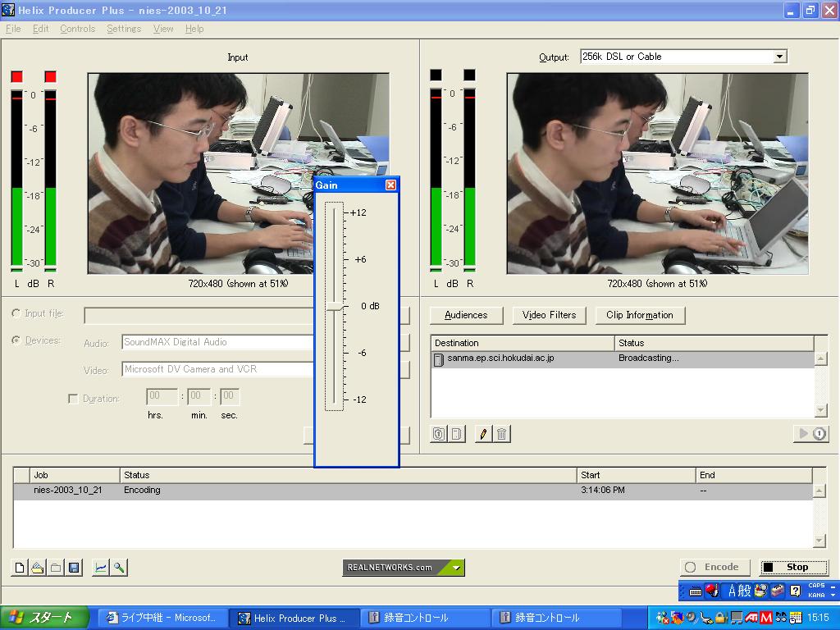This screenshot has width=840, height=630.
Task: Click the file icon beside sanma.ep.sci.hokudai.ac.jp
Action: (439, 359)
